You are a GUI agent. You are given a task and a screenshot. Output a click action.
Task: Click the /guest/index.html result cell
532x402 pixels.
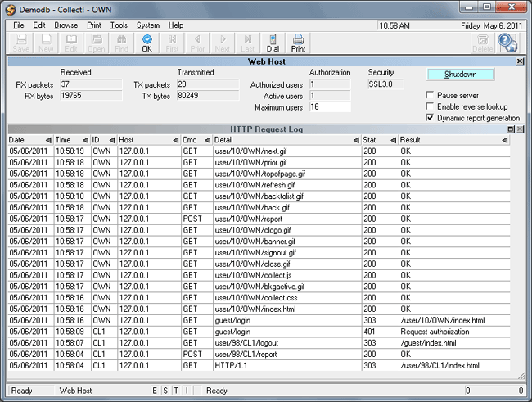pyautogui.click(x=454, y=343)
